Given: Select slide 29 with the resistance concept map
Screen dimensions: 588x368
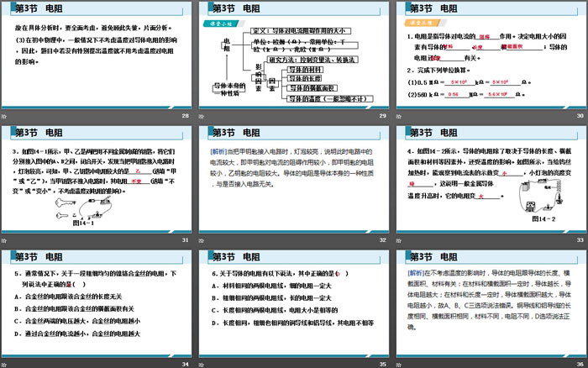Looking at the screenshot, I should pyautogui.click(x=293, y=55).
